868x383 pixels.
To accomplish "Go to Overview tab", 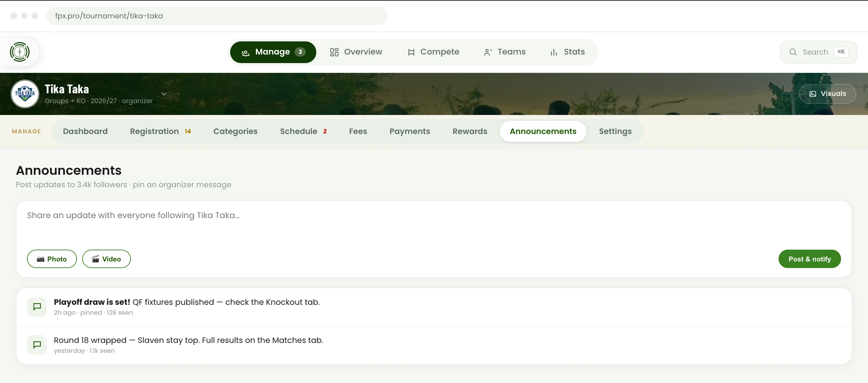I will [356, 52].
